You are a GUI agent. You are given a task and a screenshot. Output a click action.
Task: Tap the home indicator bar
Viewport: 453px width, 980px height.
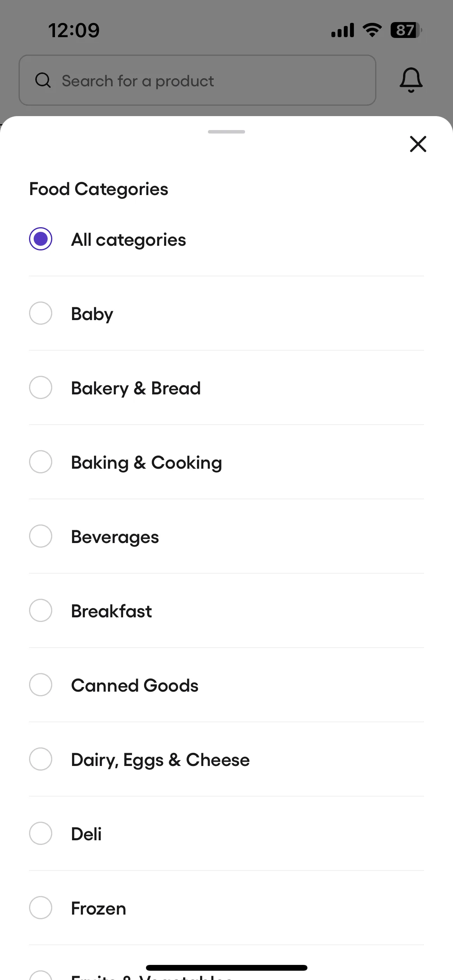pyautogui.click(x=226, y=968)
